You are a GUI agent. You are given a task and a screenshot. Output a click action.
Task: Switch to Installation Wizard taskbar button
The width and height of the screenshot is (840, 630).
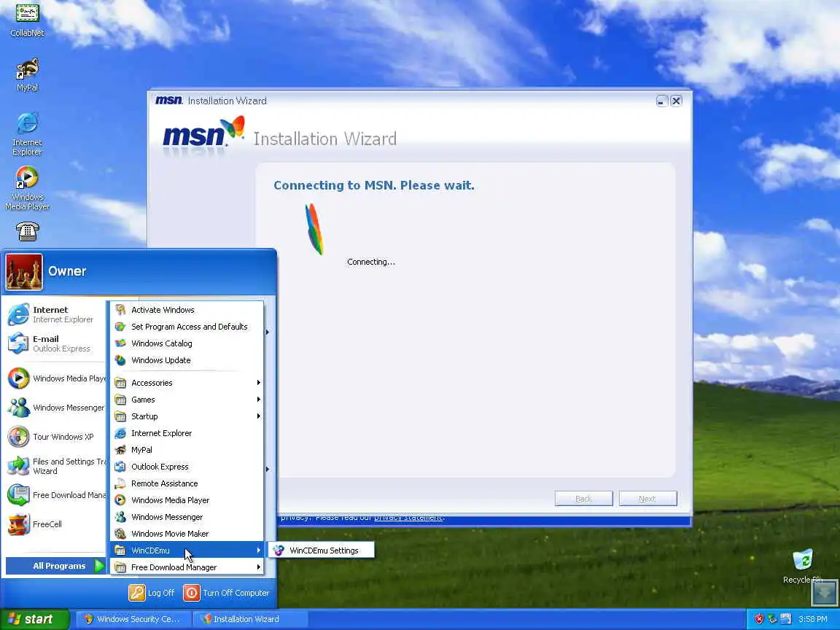click(249, 619)
